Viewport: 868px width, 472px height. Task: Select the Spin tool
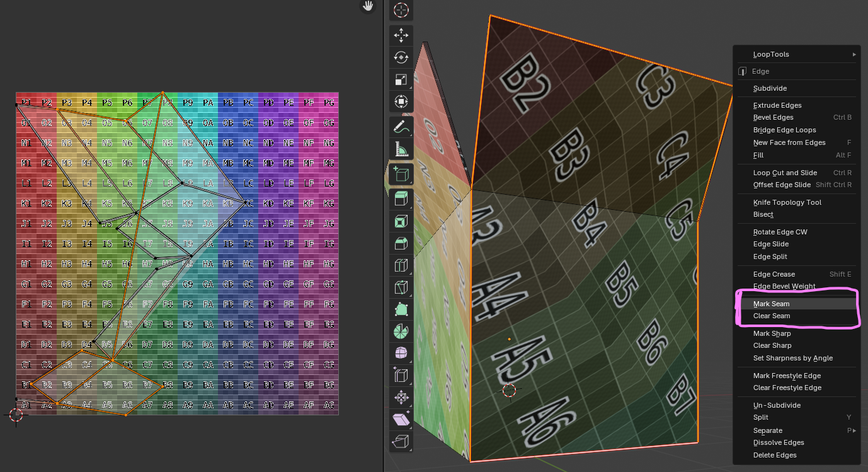coord(401,330)
